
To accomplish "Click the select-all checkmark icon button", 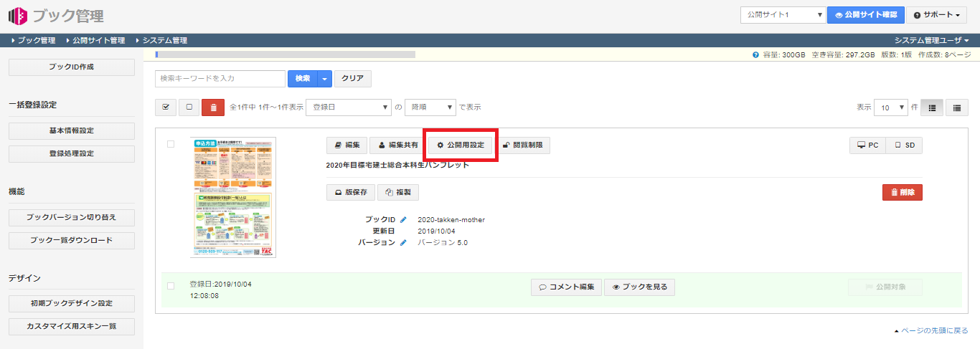I will click(x=166, y=107).
